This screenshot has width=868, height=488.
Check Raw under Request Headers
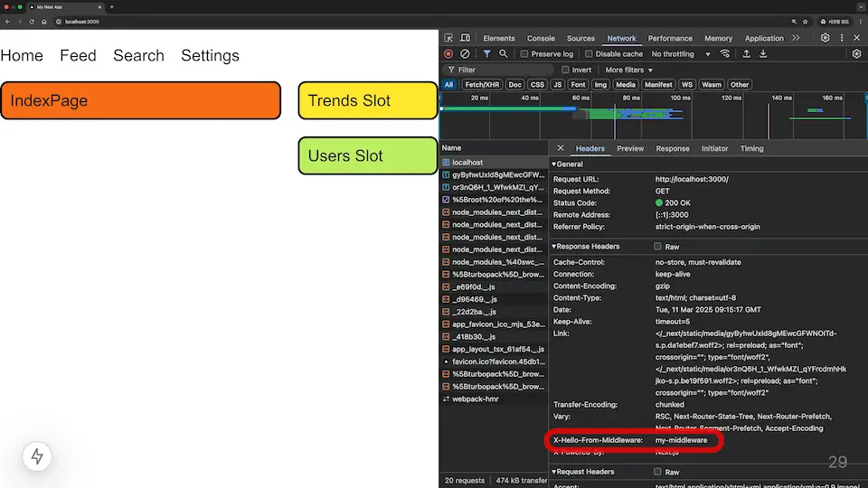coord(657,472)
